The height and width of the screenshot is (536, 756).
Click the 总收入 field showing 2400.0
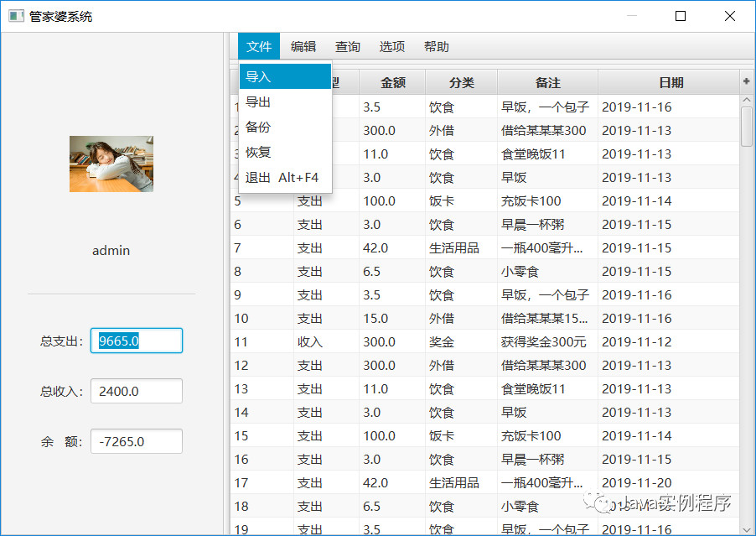click(x=137, y=391)
